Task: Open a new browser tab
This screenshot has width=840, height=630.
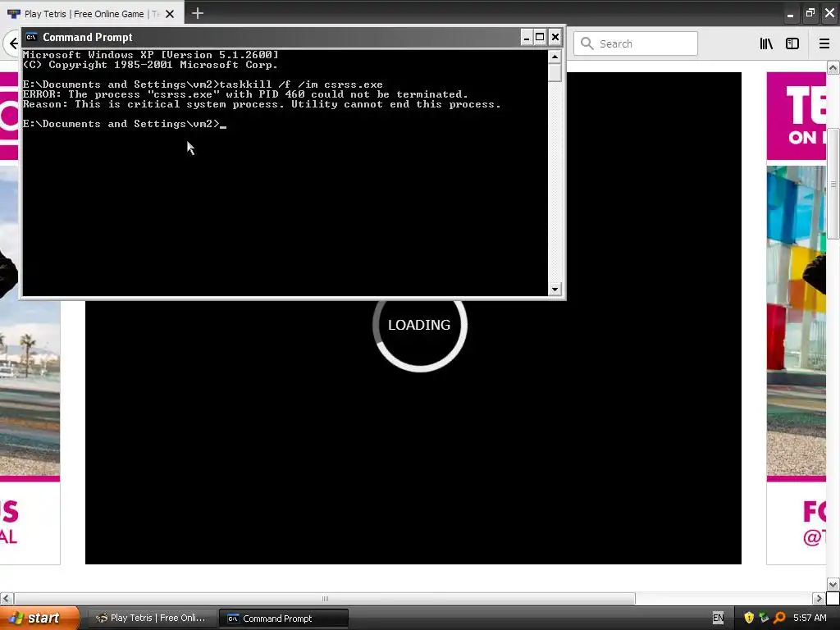Action: tap(198, 13)
